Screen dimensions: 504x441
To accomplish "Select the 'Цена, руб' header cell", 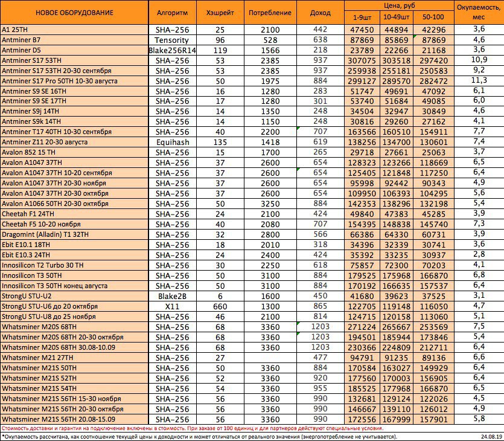I will coord(399,5).
